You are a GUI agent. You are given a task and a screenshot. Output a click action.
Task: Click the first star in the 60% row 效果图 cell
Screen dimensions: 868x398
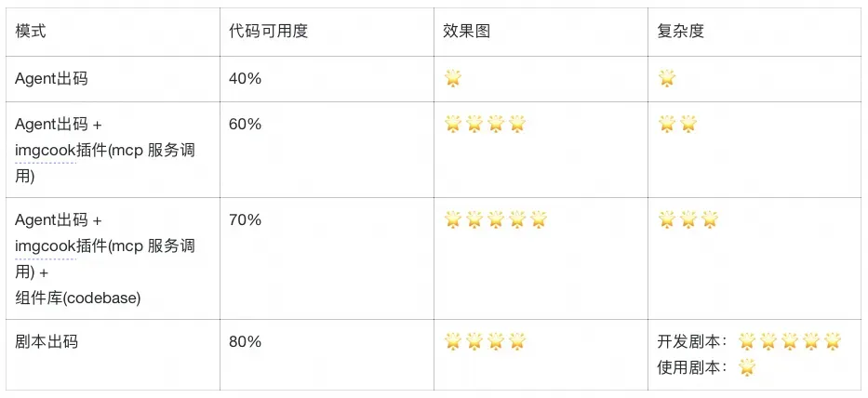(x=453, y=124)
